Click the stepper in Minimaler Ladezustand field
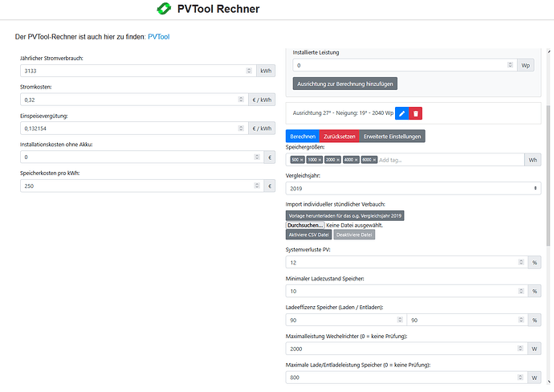This screenshot has height=392, width=554. pos(521,291)
